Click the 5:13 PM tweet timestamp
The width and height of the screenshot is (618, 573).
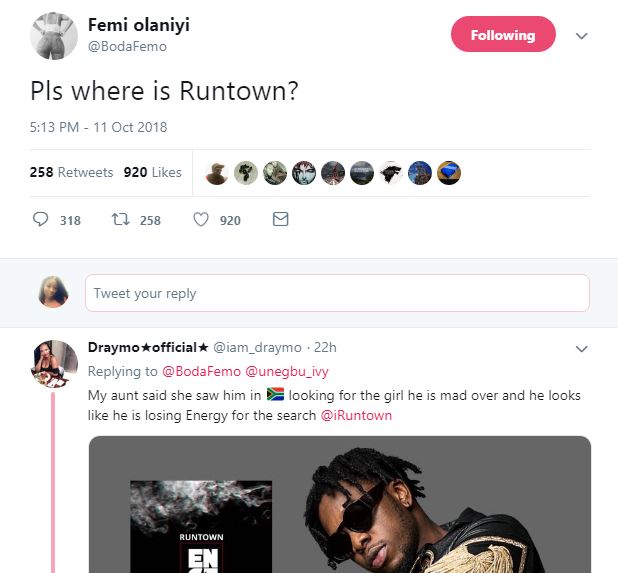(98, 127)
